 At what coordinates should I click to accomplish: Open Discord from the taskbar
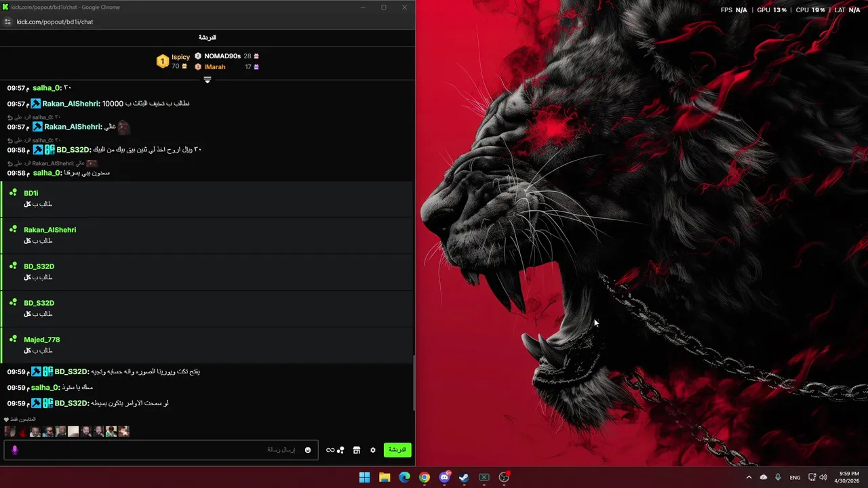pyautogui.click(x=444, y=477)
